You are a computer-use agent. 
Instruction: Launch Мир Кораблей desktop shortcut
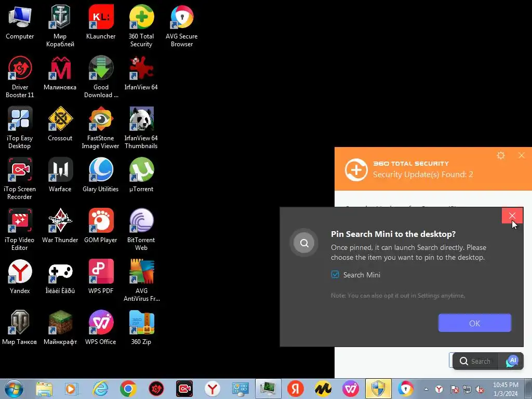point(60,26)
